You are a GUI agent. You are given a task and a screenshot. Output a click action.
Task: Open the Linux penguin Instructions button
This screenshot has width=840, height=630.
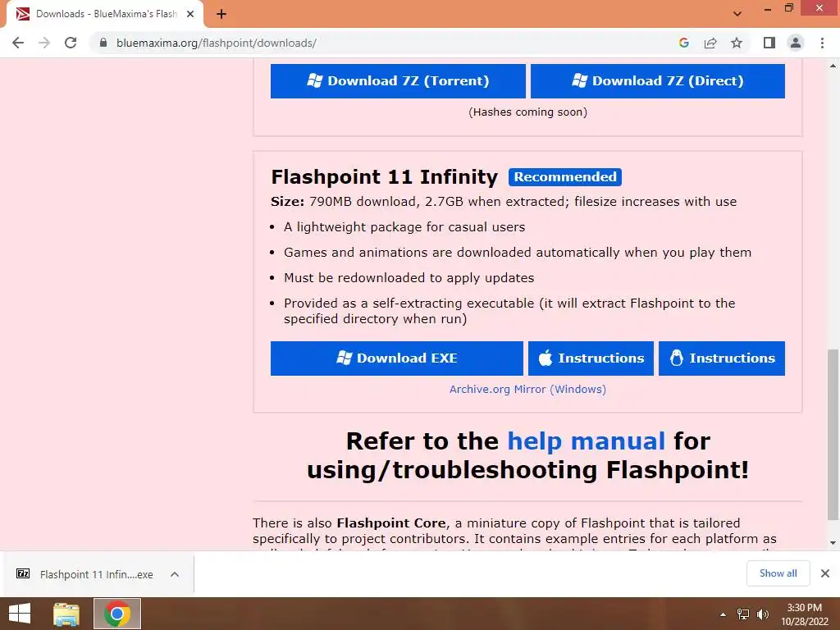click(x=722, y=358)
